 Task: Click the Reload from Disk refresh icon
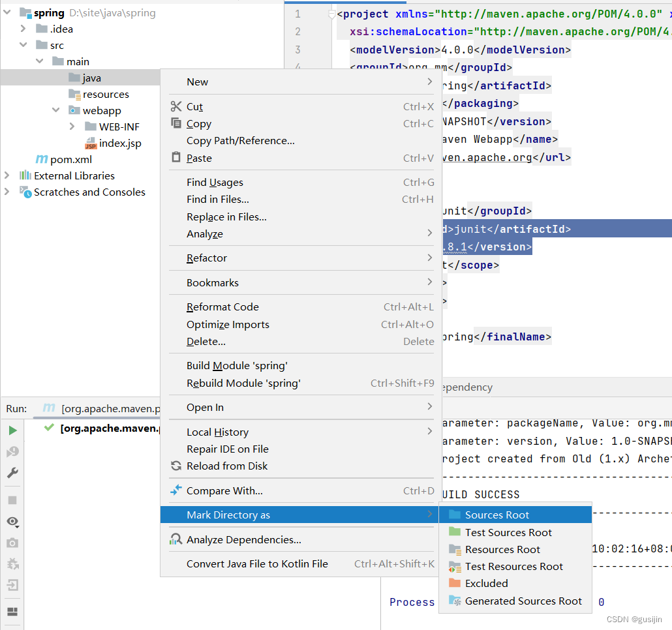point(176,466)
